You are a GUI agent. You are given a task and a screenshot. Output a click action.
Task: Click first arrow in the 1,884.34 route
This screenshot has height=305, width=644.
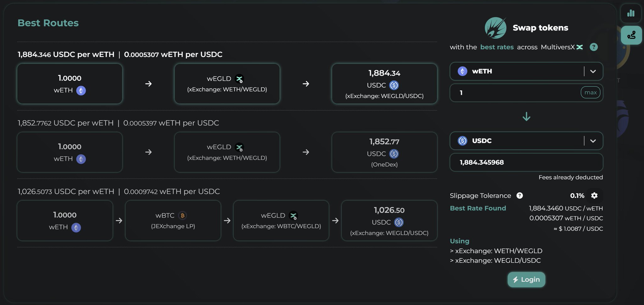(148, 84)
